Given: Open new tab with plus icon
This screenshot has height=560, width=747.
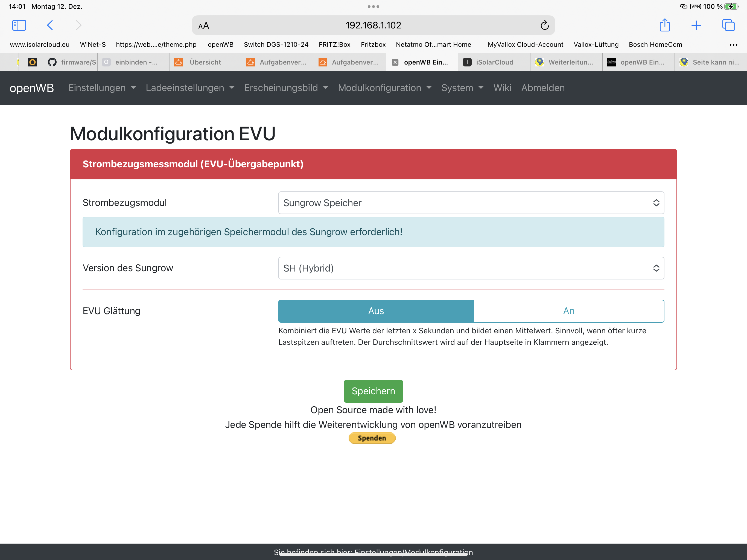Looking at the screenshot, I should click(x=696, y=25).
